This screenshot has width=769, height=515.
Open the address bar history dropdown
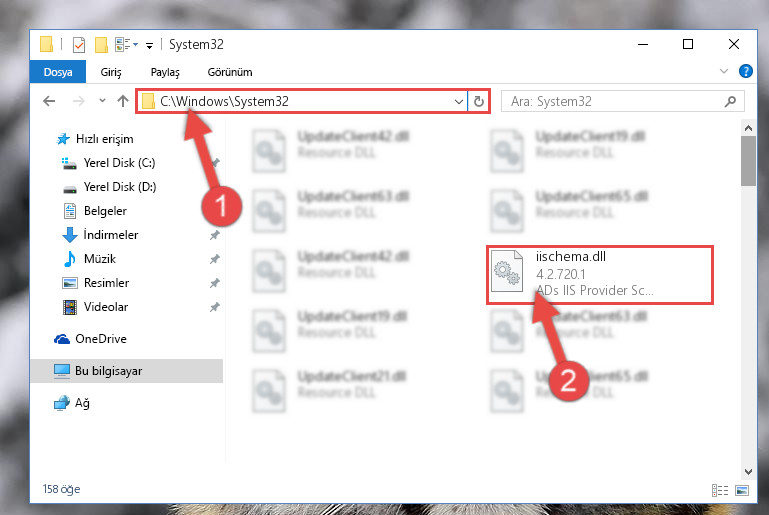click(459, 102)
